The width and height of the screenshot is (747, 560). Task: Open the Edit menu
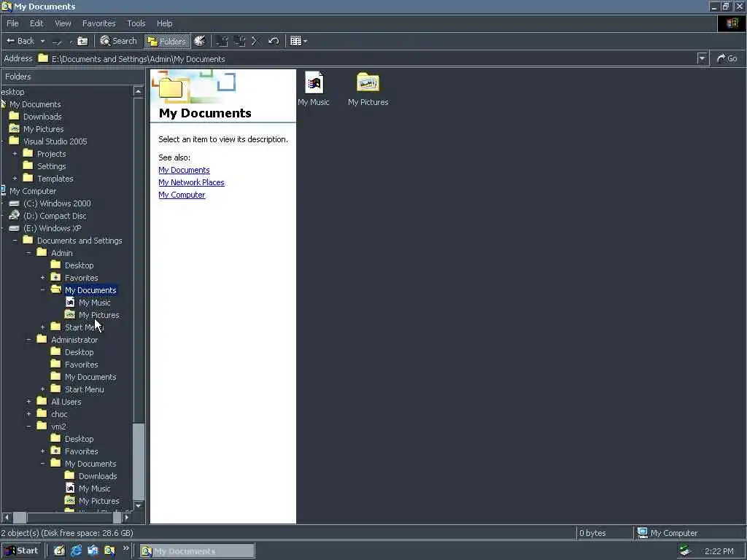[x=36, y=23]
